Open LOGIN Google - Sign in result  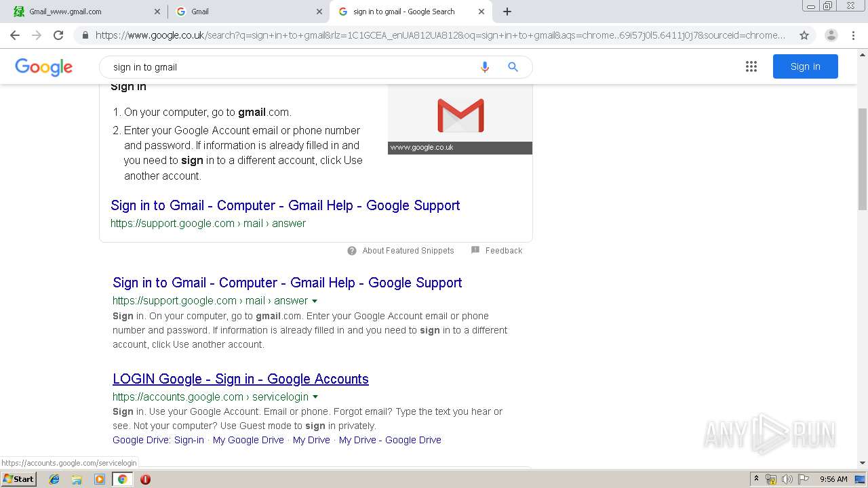pyautogui.click(x=241, y=379)
